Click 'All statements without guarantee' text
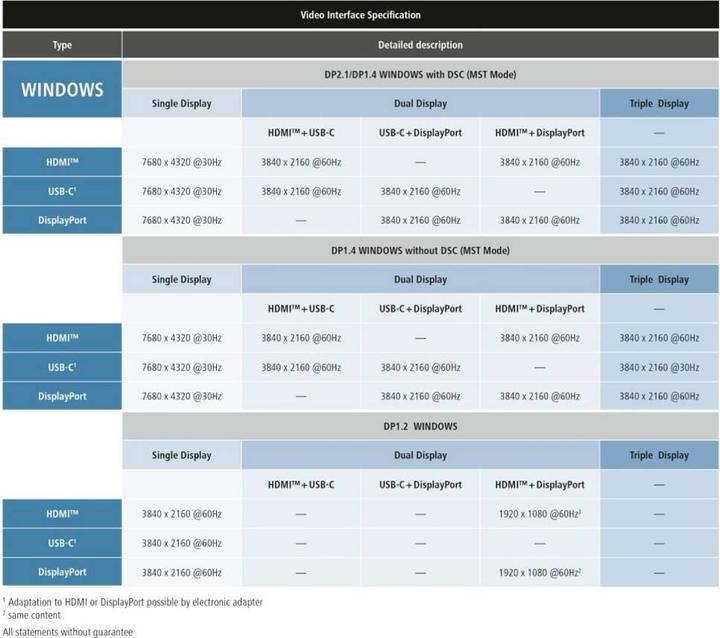 click(x=68, y=631)
